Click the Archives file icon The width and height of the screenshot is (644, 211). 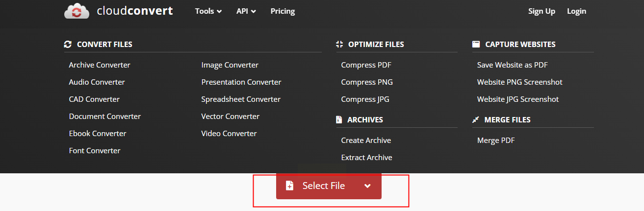point(339,119)
